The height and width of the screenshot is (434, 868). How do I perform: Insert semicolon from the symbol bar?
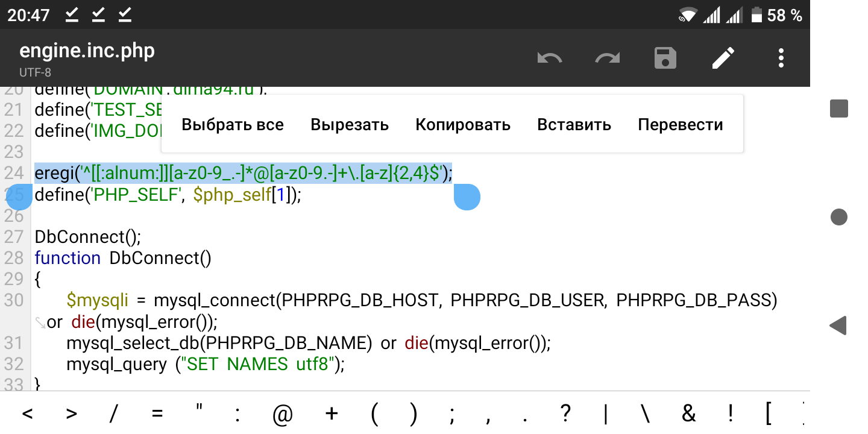(x=451, y=414)
